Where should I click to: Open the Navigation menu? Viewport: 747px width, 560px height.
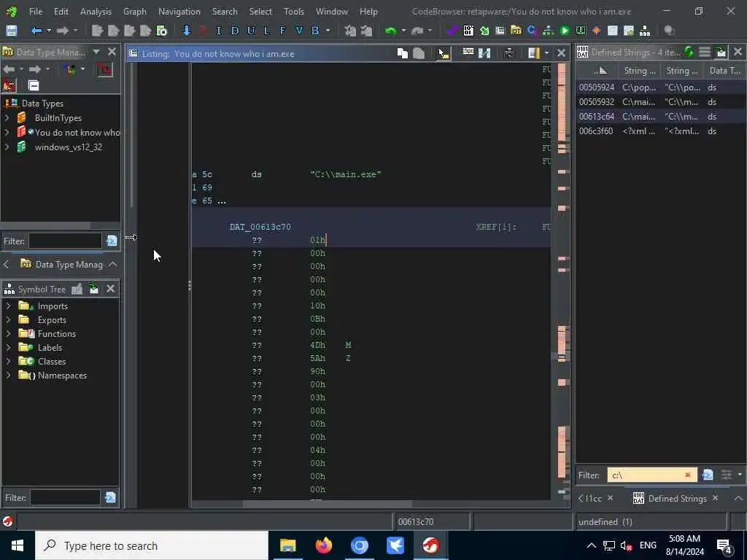coord(179,12)
